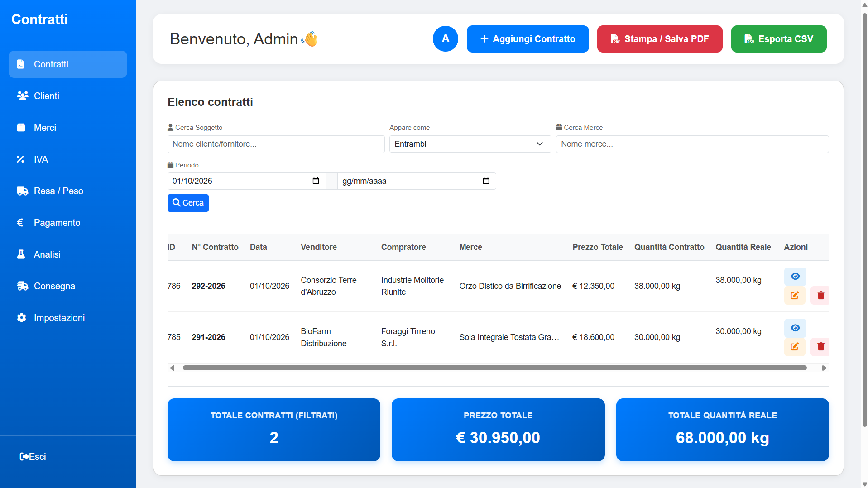Click contract number 292-2026
This screenshot has height=488, width=868.
pyautogui.click(x=208, y=286)
